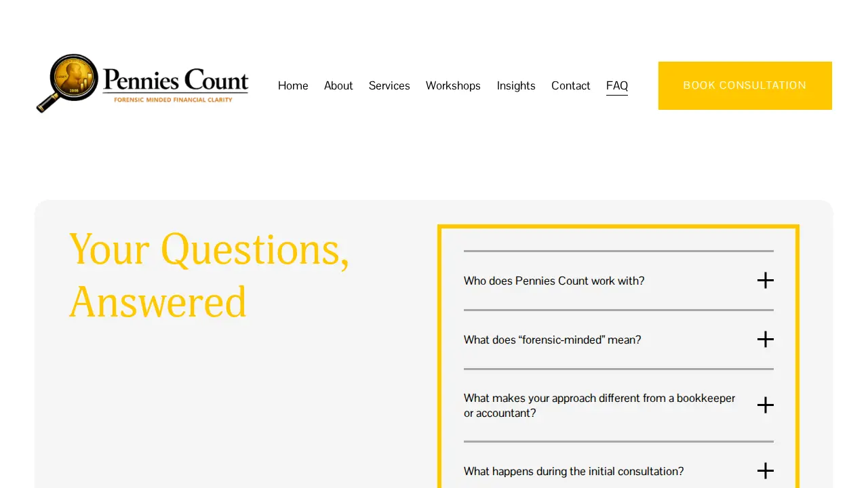Screen dimensions: 868x488
Task: Go to the Home page
Action: [x=293, y=85]
